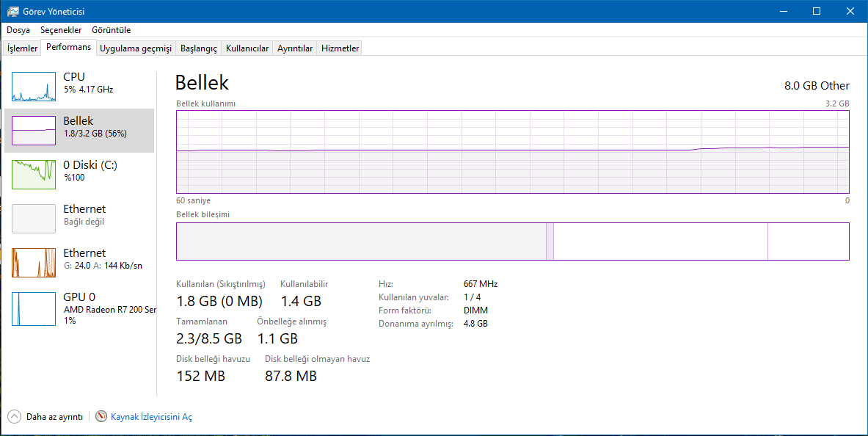The height and width of the screenshot is (436, 868).
Task: Collapse view with the Daha az ayrıntı arrow
Action: point(15,417)
